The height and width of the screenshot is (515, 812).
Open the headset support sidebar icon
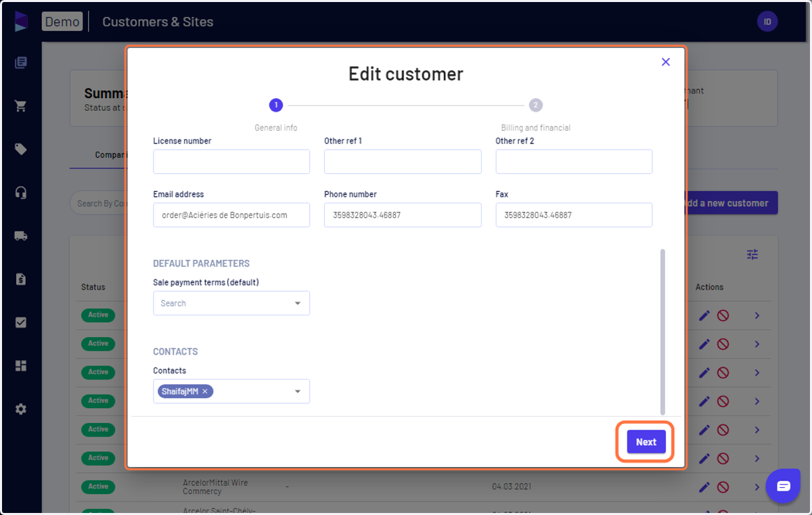[21, 193]
